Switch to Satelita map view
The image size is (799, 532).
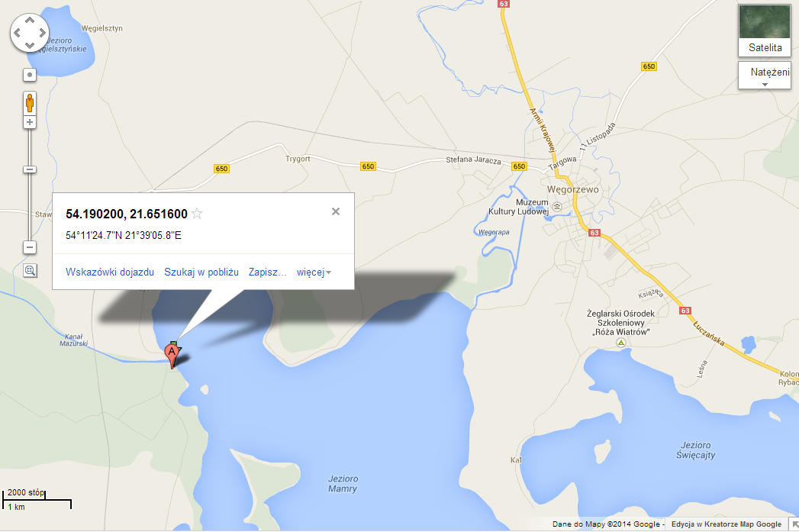(x=765, y=30)
